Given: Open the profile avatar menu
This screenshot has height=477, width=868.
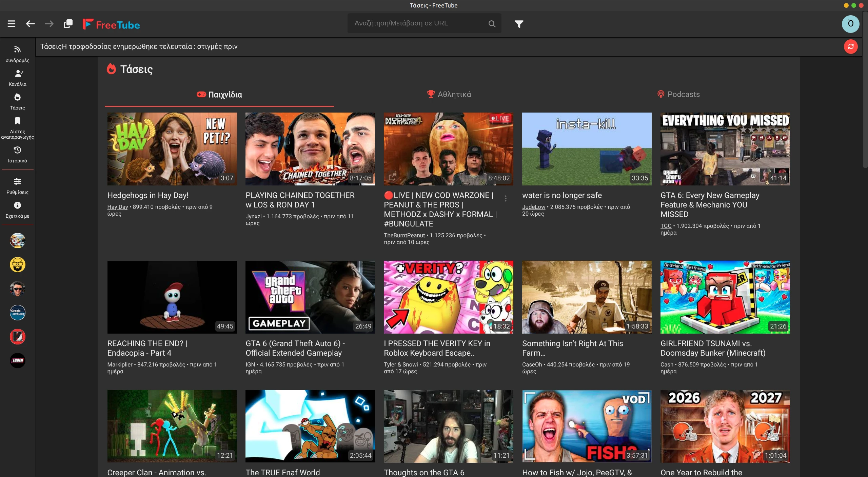Looking at the screenshot, I should [x=850, y=24].
